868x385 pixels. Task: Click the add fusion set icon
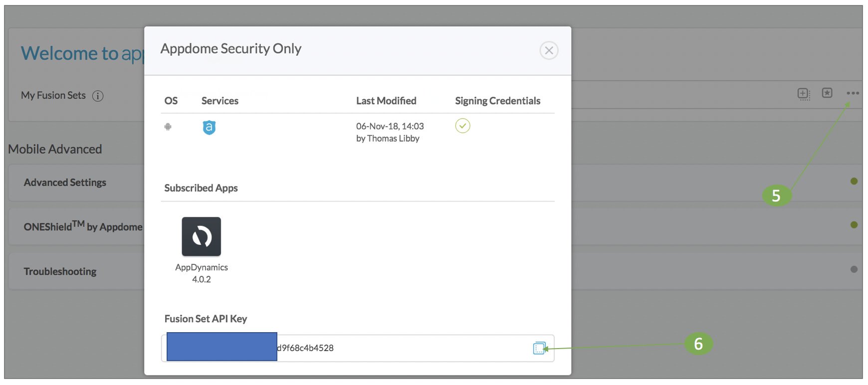pos(803,93)
